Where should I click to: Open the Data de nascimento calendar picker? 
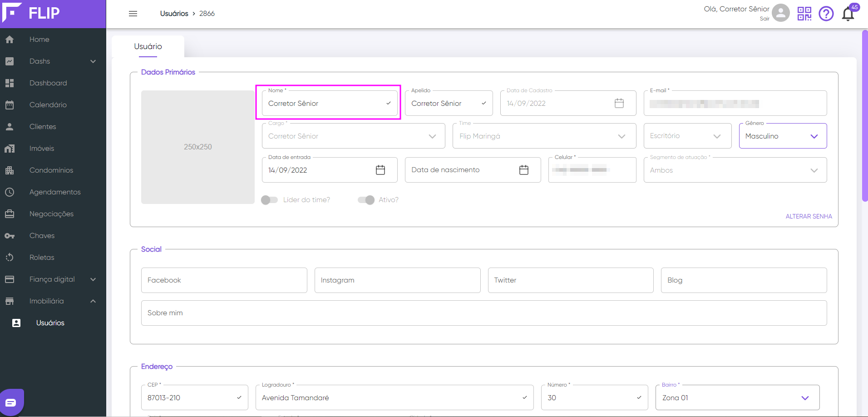[524, 170]
